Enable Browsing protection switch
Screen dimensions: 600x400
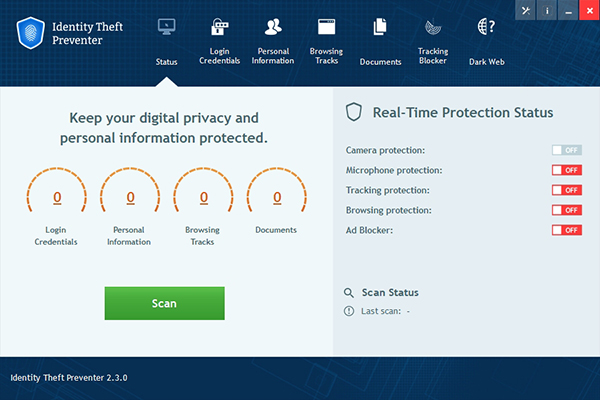tap(566, 210)
